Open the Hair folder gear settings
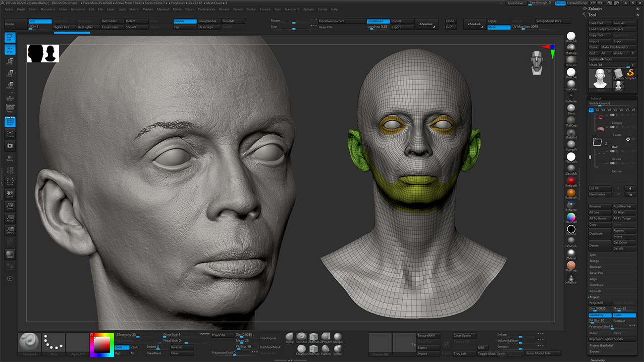 click(x=628, y=139)
